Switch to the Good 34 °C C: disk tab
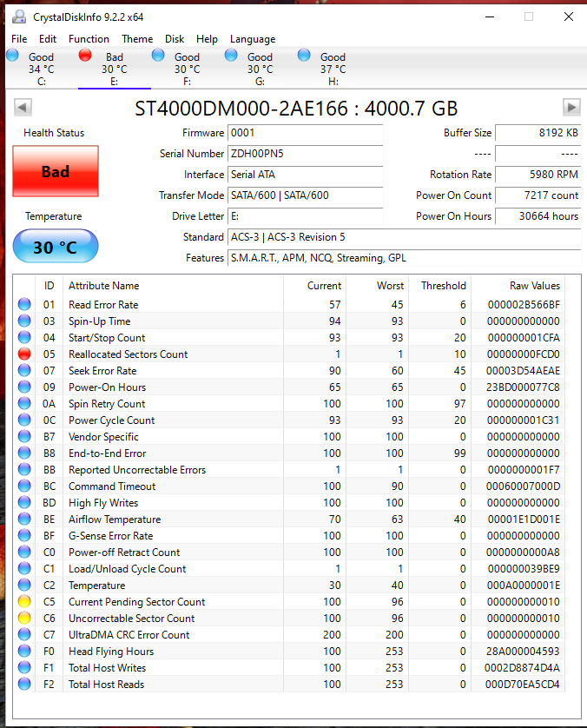The height and width of the screenshot is (728, 587). (42, 69)
